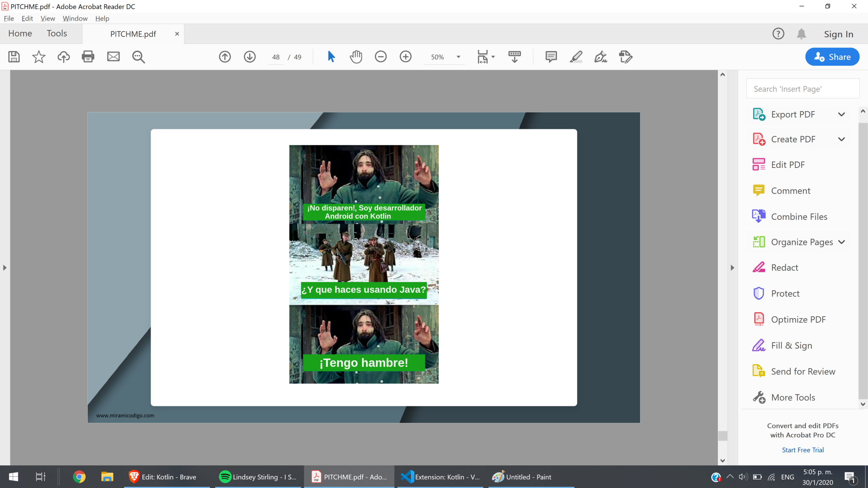This screenshot has width=868, height=488.
Task: Click the Search 'Insert Page' field
Action: click(802, 89)
